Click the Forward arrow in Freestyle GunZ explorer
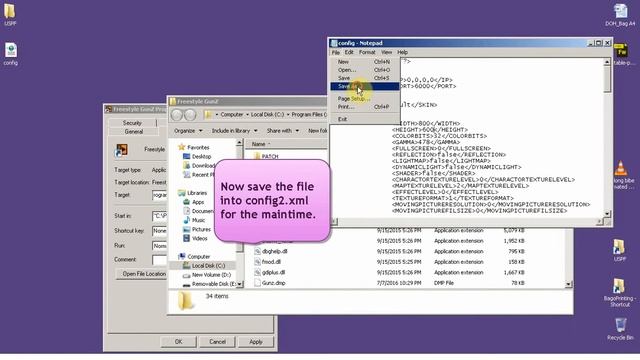The width and height of the screenshot is (640, 360). pos(190,115)
